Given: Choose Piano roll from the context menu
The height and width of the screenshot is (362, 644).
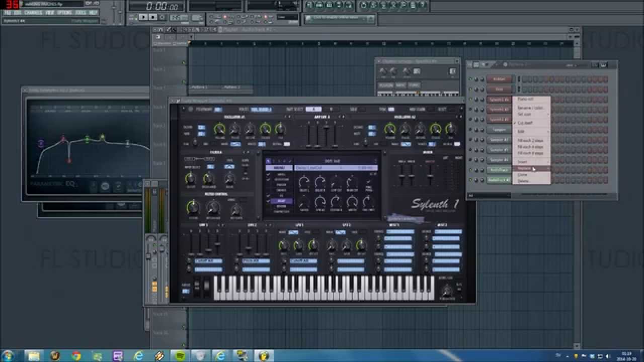Looking at the screenshot, I should coord(525,99).
